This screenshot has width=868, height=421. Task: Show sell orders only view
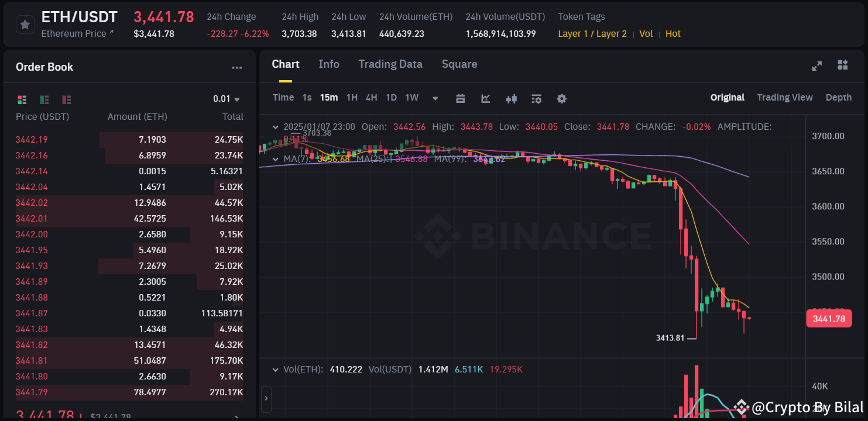tap(66, 99)
